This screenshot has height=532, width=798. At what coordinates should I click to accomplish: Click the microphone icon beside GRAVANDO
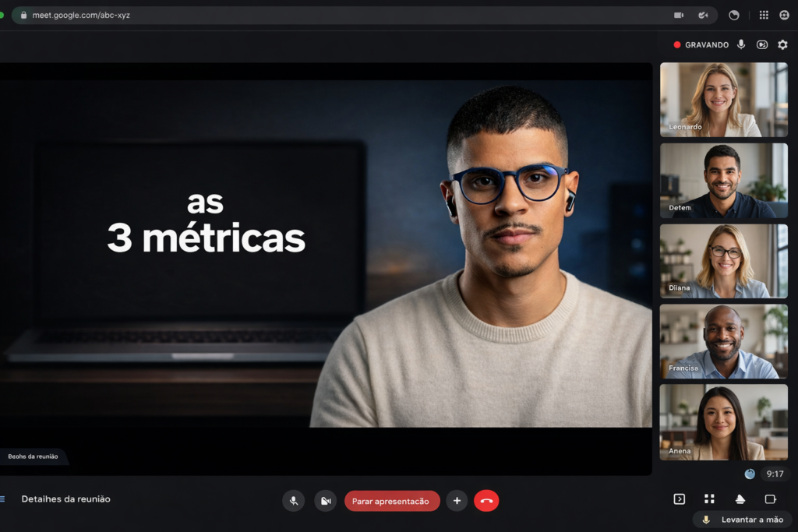click(741, 45)
